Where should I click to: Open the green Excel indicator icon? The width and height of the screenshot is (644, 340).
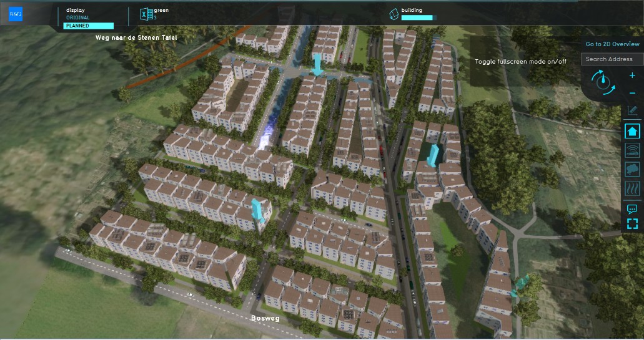[x=146, y=14]
